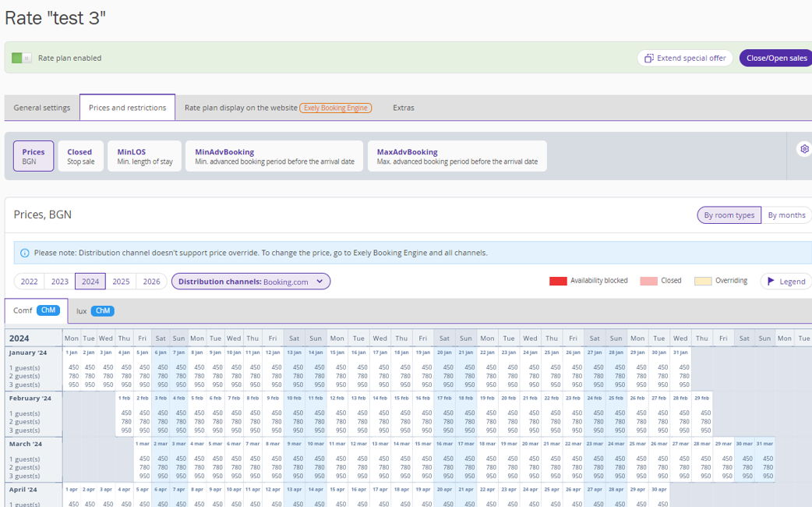Click the Extend special offer copy icon
The image size is (812, 507).
coord(648,58)
